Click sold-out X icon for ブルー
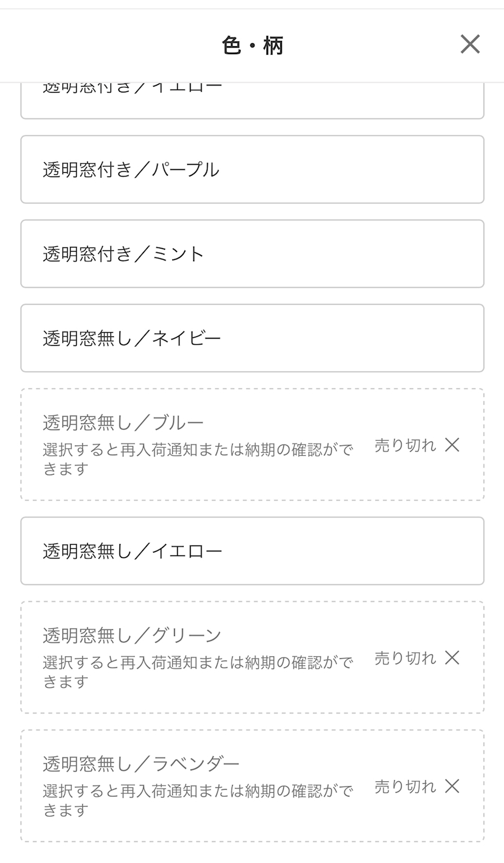This screenshot has height=863, width=504. tap(452, 445)
